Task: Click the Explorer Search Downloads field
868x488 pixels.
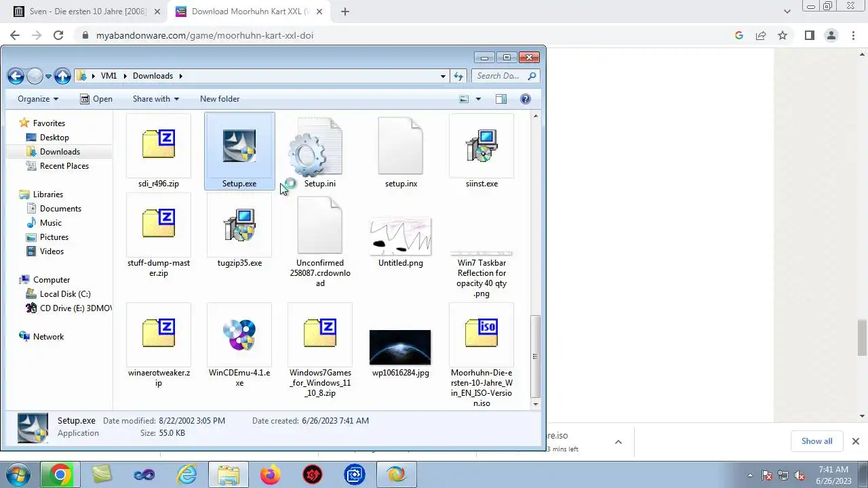Action: click(506, 76)
